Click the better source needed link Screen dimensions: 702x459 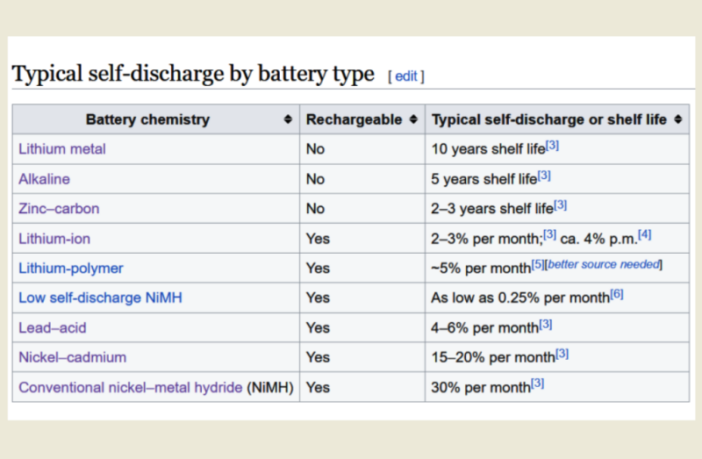[604, 264]
